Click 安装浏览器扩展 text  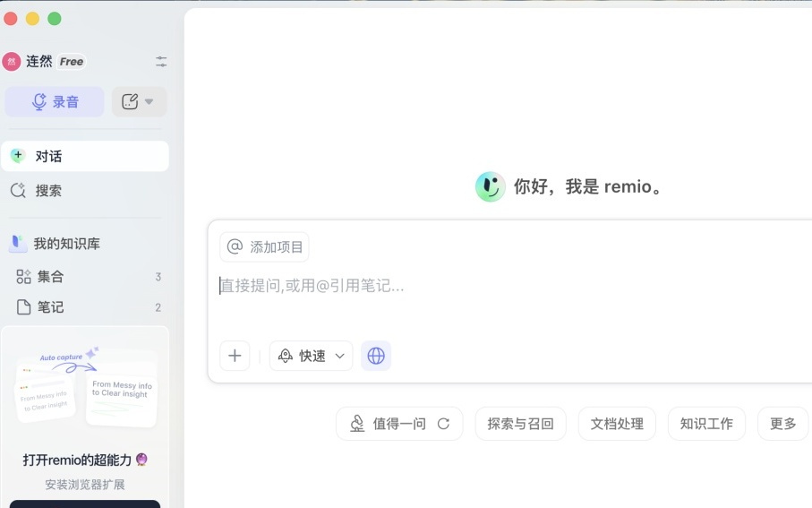tap(85, 485)
